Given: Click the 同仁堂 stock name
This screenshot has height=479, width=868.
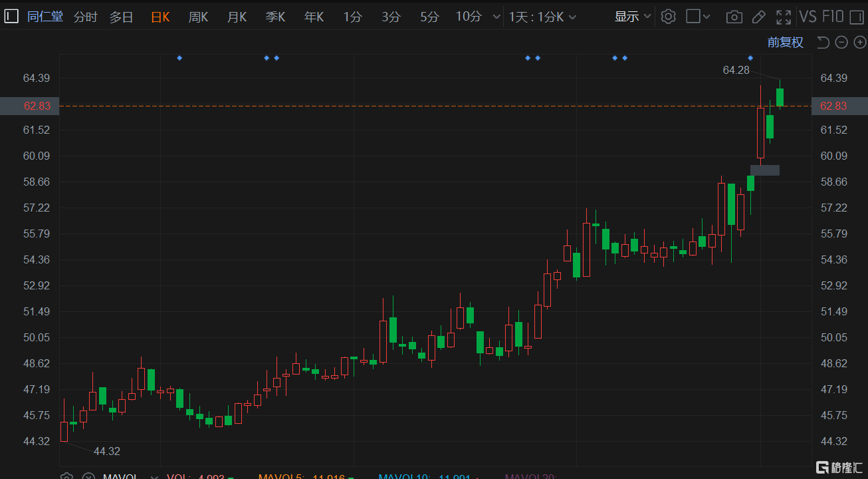Looking at the screenshot, I should coord(45,17).
